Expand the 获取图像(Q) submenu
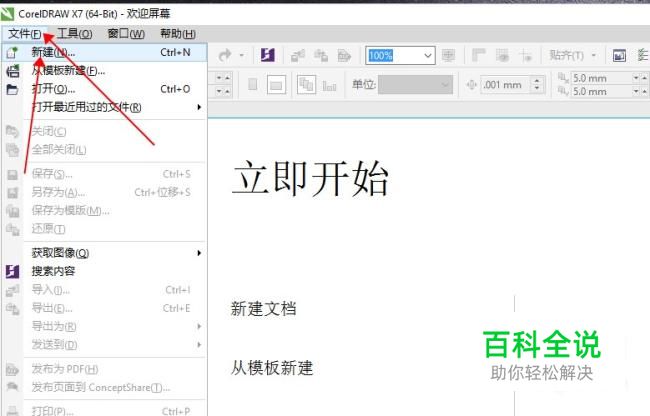The height and width of the screenshot is (416, 650). (104, 253)
